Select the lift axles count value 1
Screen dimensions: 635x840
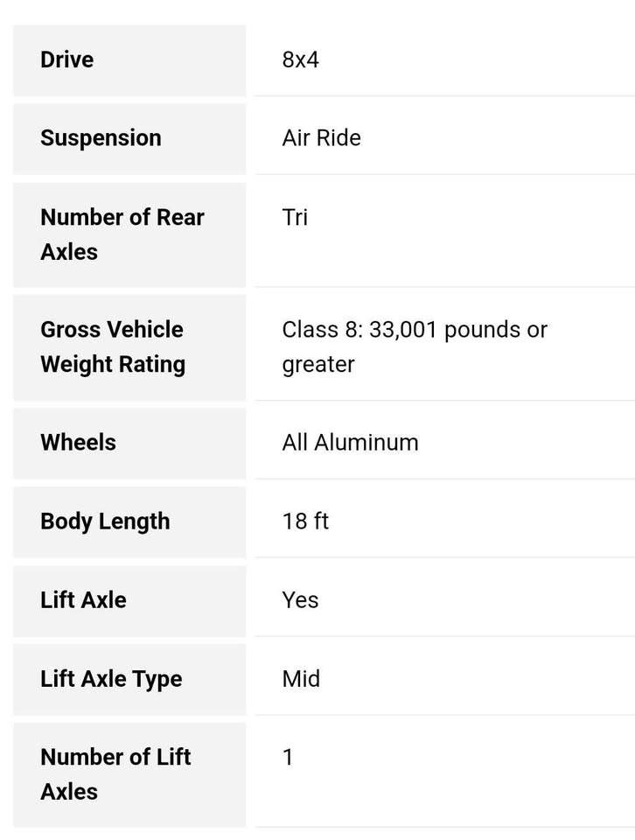click(x=288, y=757)
